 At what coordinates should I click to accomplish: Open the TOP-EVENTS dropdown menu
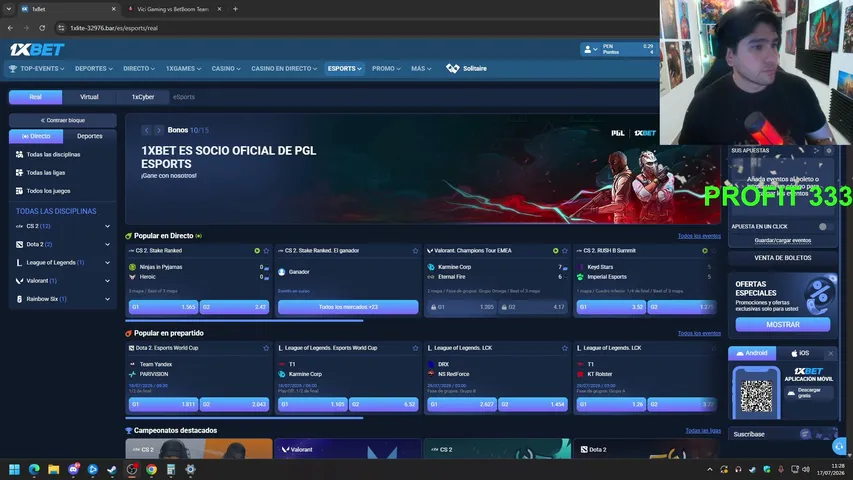click(x=37, y=69)
